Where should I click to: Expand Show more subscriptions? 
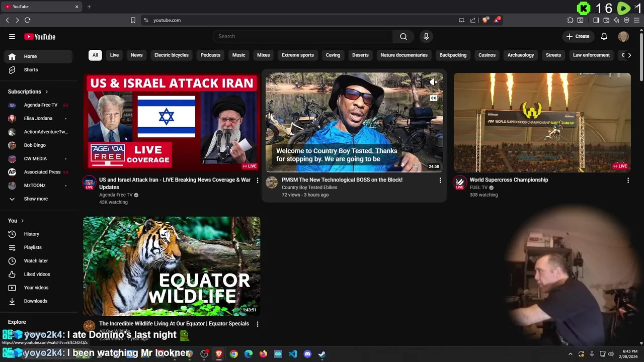[36, 199]
